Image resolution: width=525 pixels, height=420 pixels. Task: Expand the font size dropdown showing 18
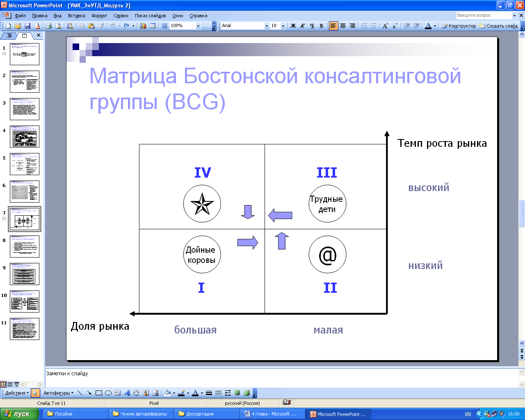(283, 26)
